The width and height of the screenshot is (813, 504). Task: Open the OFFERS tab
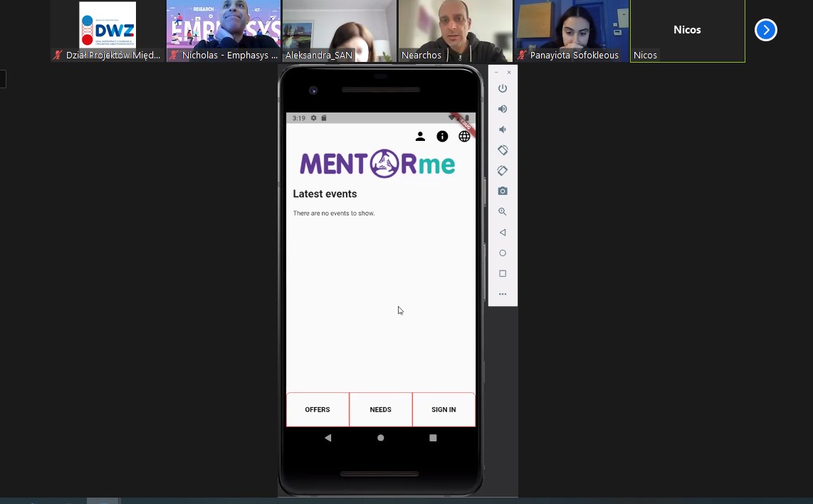click(x=318, y=409)
